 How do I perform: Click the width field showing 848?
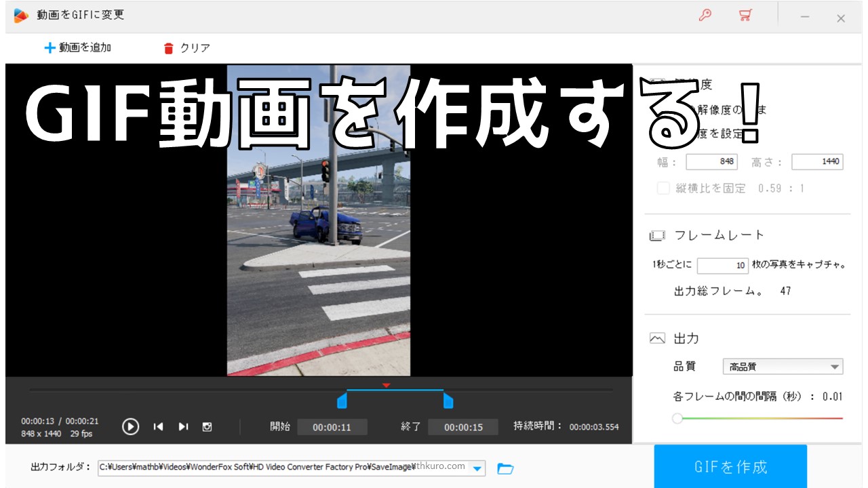click(x=711, y=162)
